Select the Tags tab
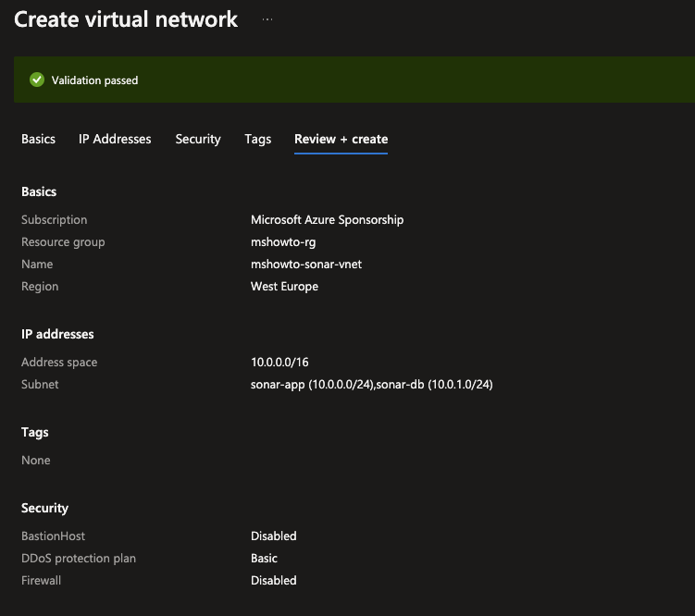This screenshot has height=616, width=695. pyautogui.click(x=258, y=139)
